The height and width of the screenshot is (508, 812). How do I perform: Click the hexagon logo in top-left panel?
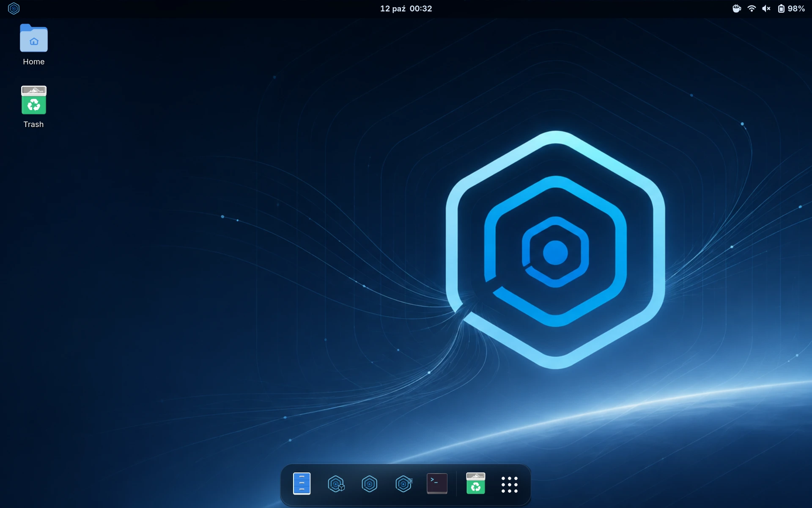click(x=14, y=8)
